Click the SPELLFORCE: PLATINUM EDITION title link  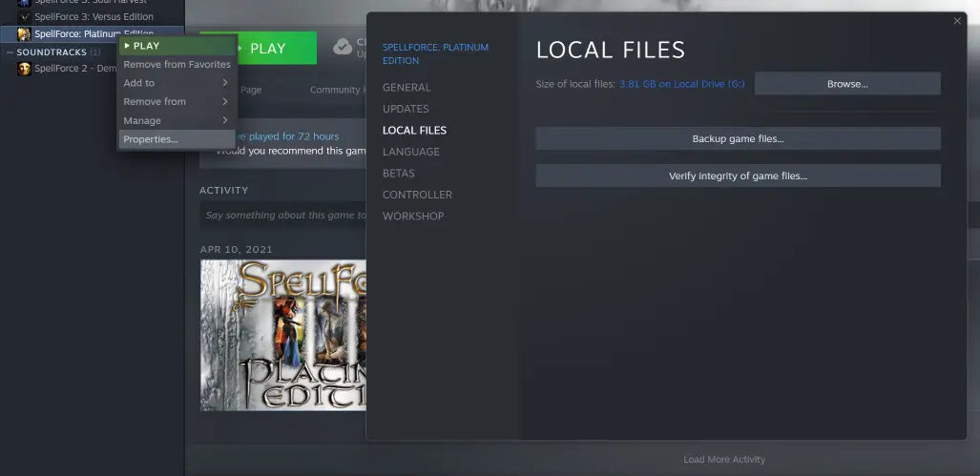(x=436, y=53)
